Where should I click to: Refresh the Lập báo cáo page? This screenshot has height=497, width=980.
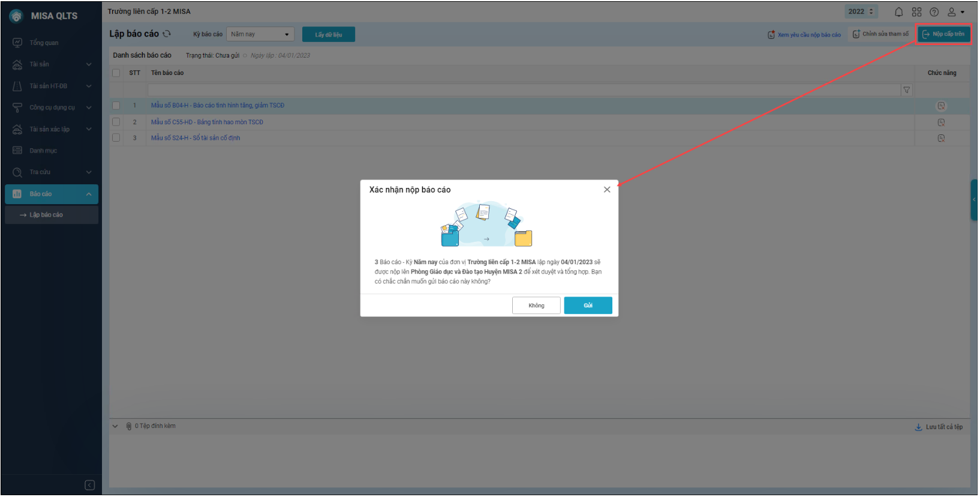pyautogui.click(x=167, y=34)
